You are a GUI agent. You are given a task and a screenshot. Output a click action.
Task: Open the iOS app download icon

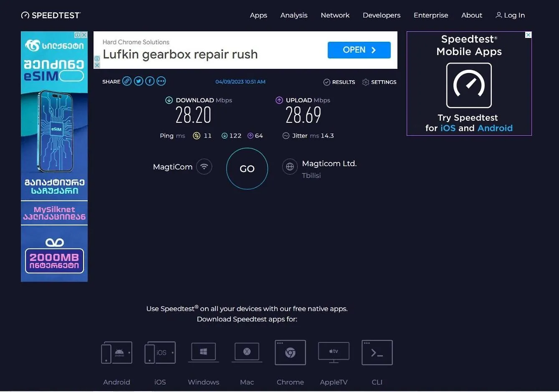click(160, 353)
